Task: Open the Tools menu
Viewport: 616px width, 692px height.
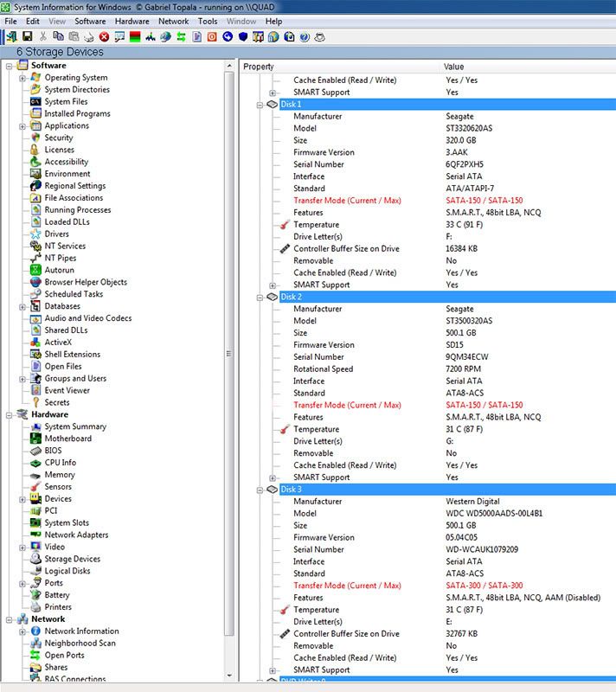Action: click(x=208, y=21)
